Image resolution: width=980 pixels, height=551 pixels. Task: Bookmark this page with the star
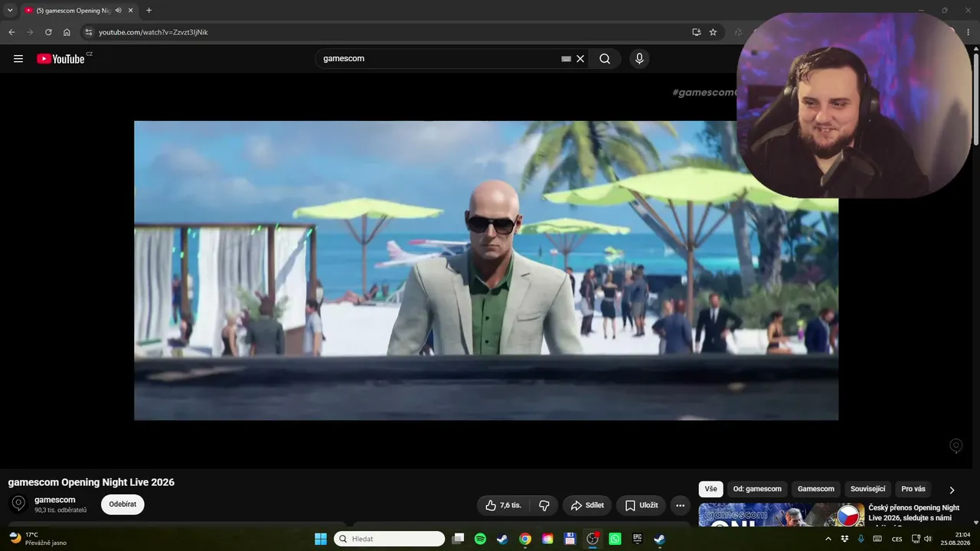click(x=713, y=32)
